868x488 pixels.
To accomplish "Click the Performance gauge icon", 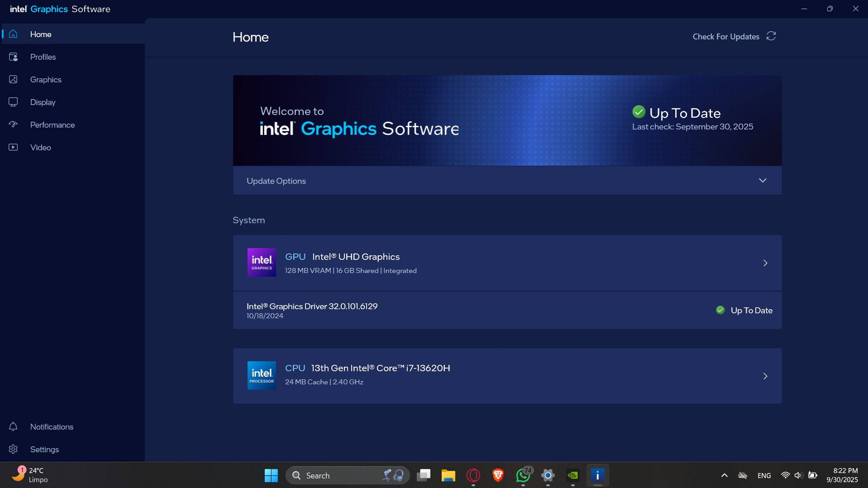I will click(x=13, y=124).
